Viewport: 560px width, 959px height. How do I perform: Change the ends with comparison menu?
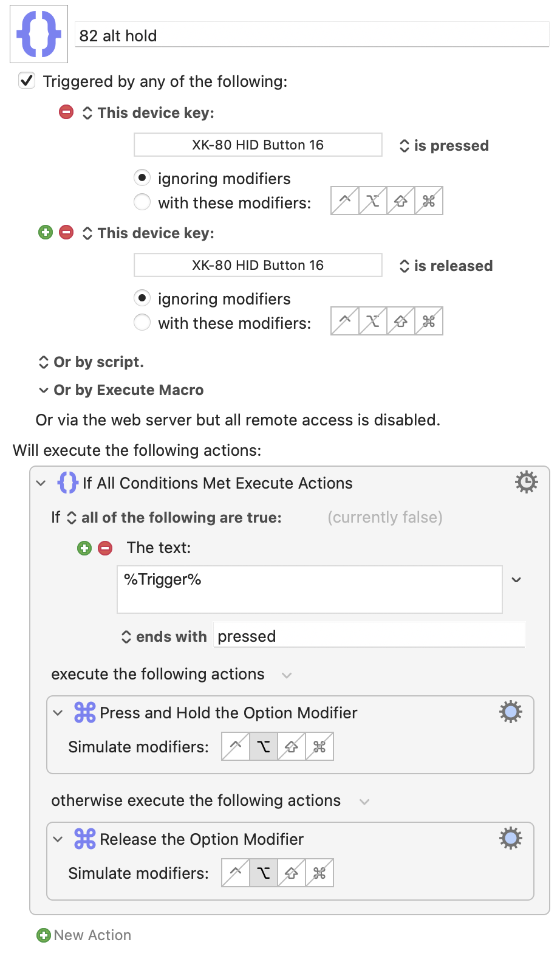[164, 636]
